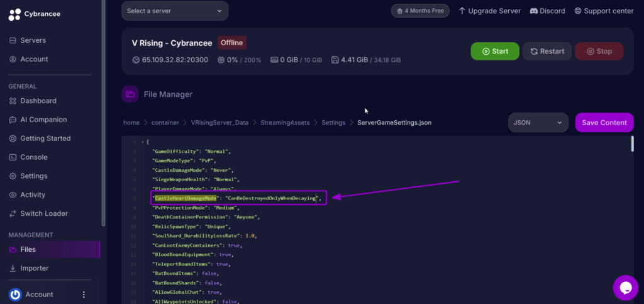644x304 pixels.
Task: Click the Switch Loader arrows icon
Action: [13, 213]
